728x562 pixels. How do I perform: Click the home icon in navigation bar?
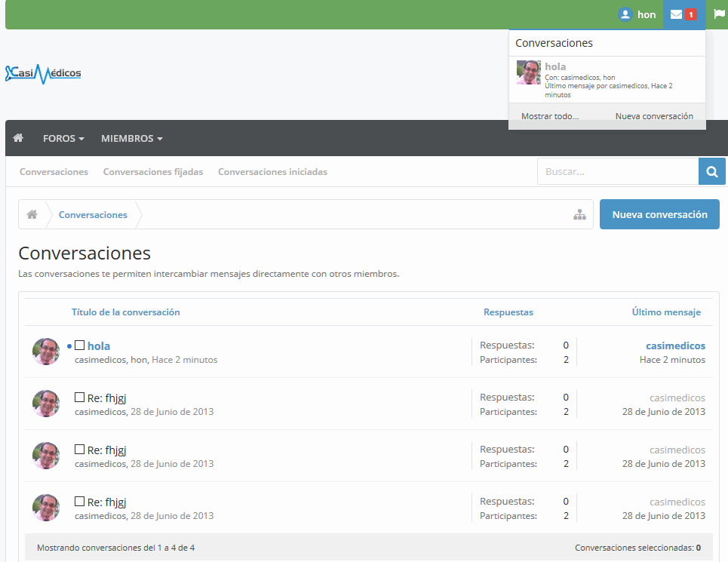[x=18, y=138]
